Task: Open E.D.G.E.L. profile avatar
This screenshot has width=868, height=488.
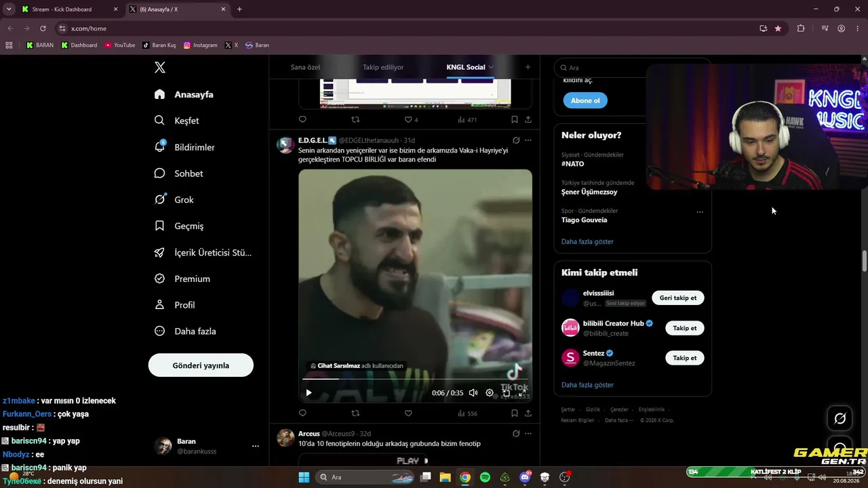Action: tap(285, 145)
